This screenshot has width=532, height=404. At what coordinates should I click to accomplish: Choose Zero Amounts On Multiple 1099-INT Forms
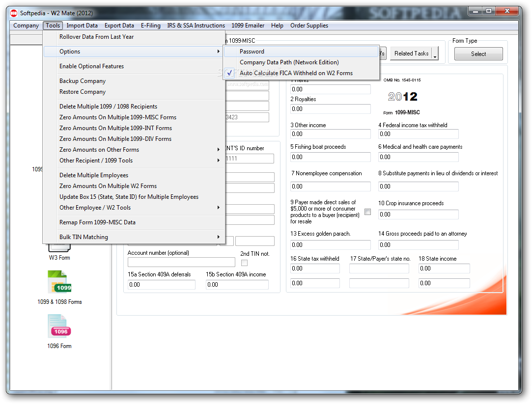click(134, 128)
